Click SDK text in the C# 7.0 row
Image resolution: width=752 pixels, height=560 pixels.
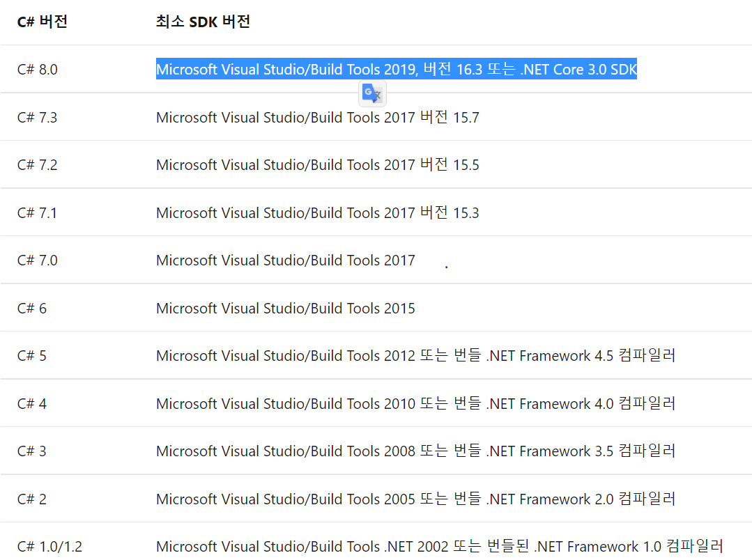[285, 260]
